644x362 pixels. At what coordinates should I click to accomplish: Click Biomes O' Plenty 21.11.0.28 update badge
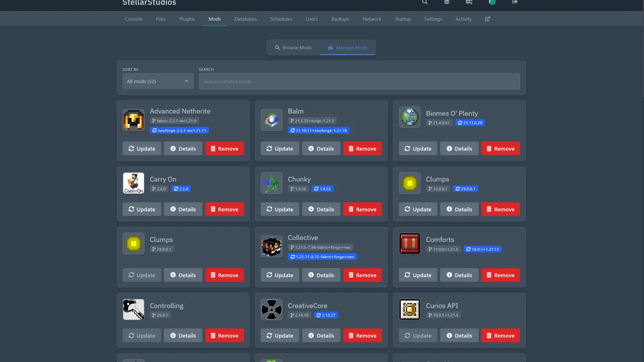click(x=470, y=123)
